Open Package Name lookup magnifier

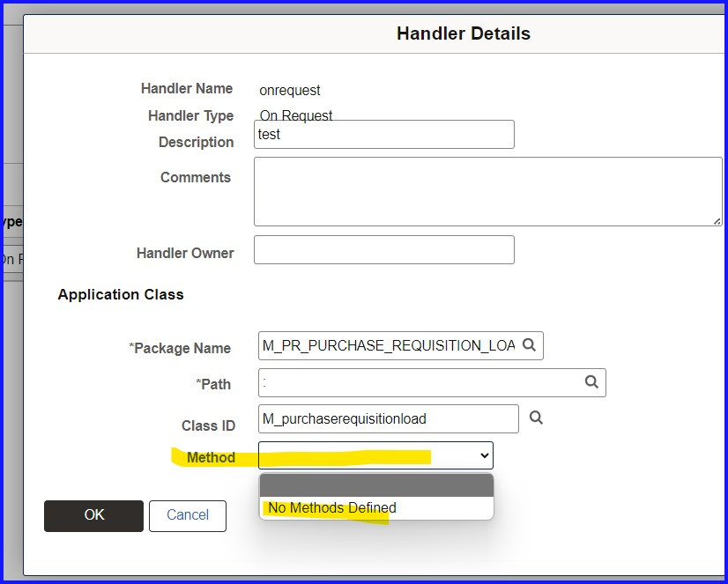click(x=530, y=344)
